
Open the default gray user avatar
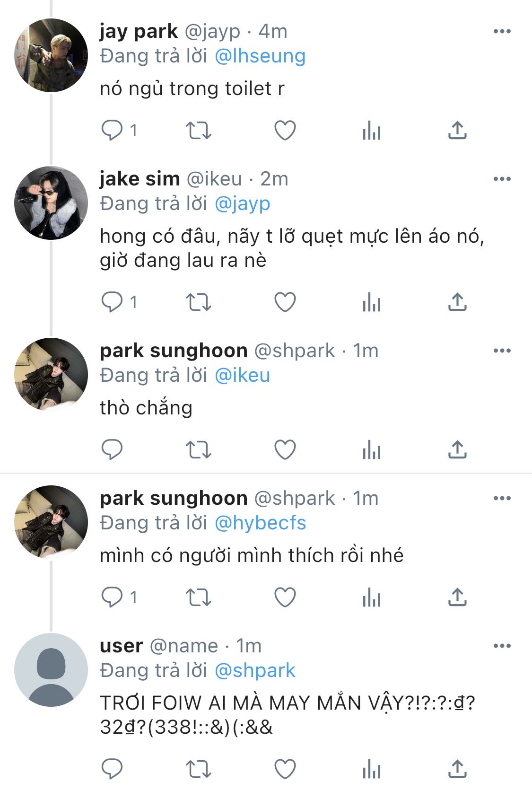(51, 670)
